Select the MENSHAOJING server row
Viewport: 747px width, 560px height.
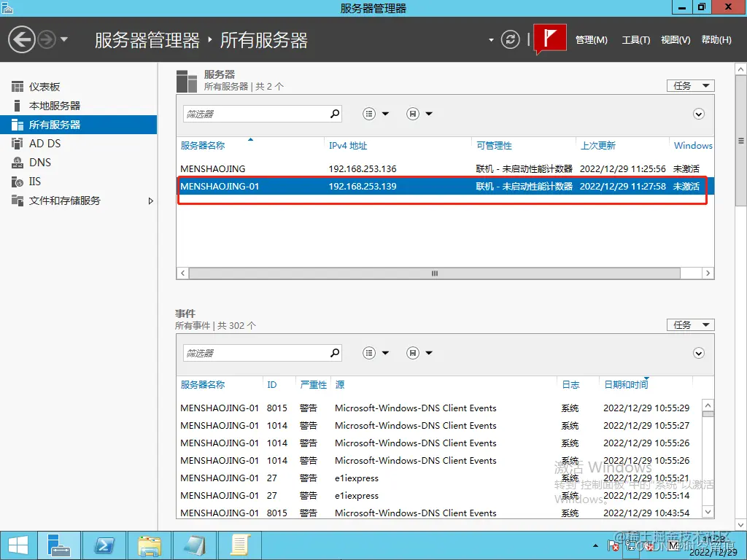tap(446, 168)
